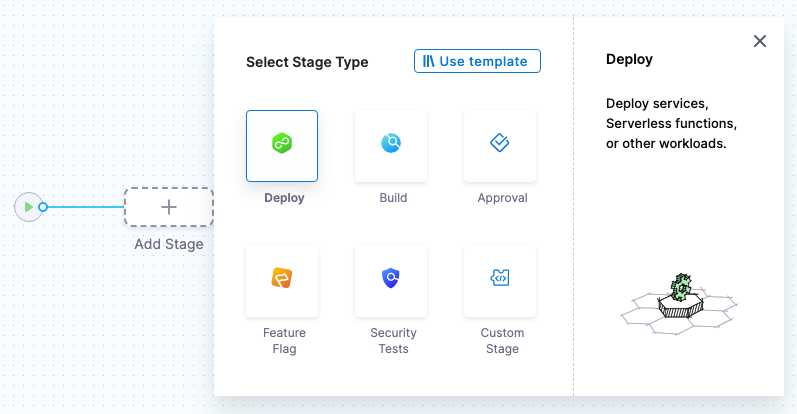Select the Feature Flag stage icon
The image size is (797, 414).
[282, 279]
